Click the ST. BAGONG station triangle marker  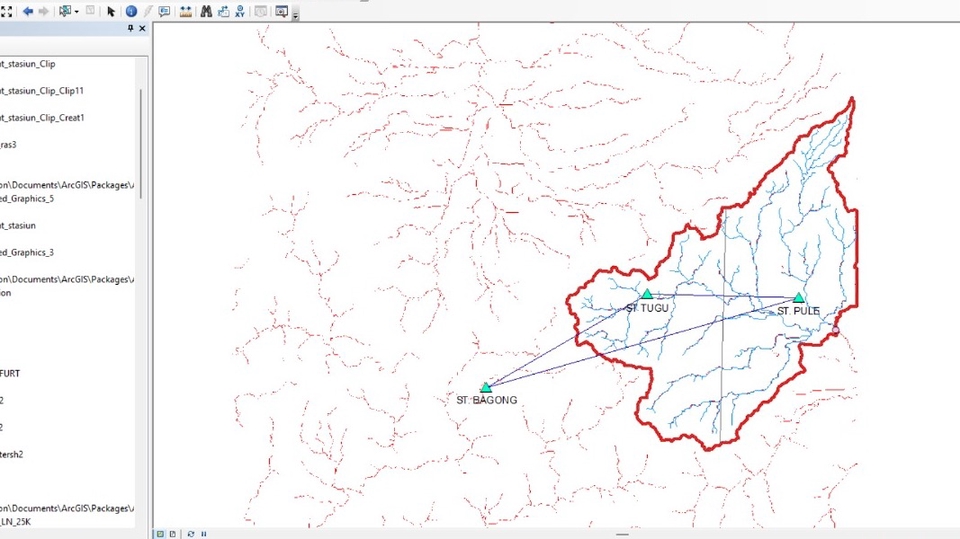click(x=486, y=387)
